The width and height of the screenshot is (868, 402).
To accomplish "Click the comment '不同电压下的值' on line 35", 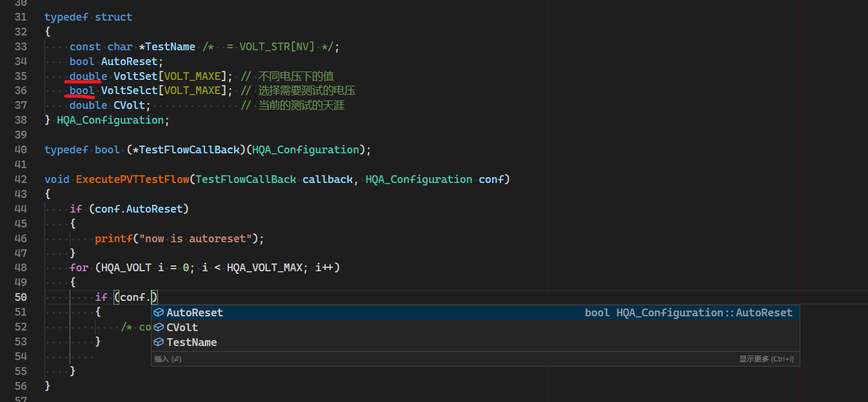I will pyautogui.click(x=295, y=76).
